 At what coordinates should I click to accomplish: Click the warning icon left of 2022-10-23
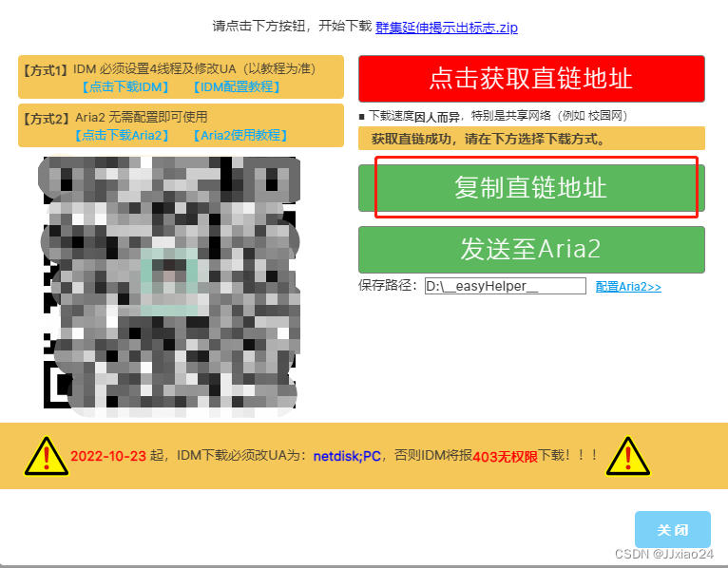click(x=46, y=456)
